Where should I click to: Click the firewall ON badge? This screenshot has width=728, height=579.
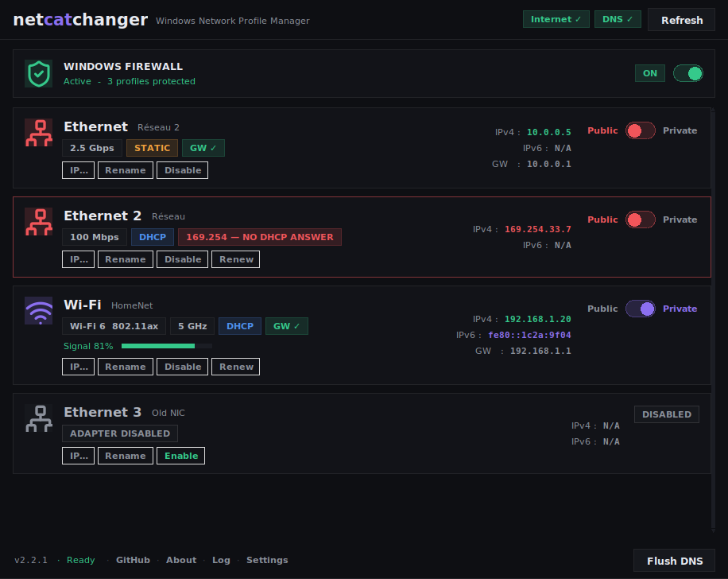click(x=650, y=73)
